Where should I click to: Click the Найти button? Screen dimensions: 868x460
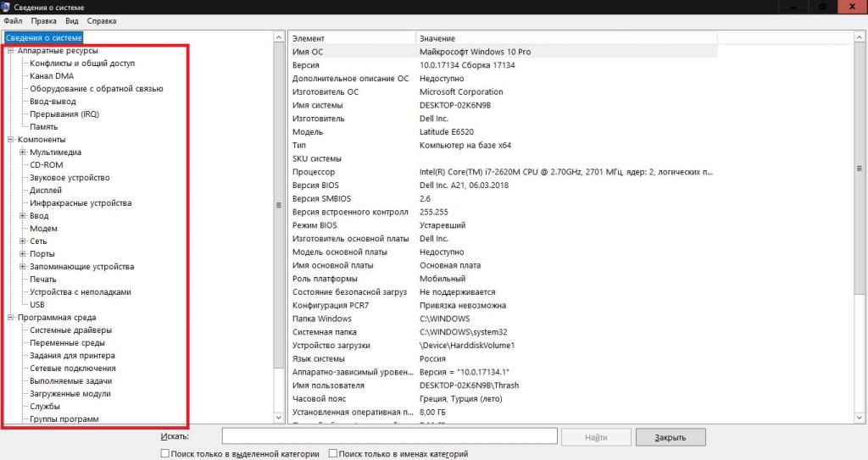point(596,437)
